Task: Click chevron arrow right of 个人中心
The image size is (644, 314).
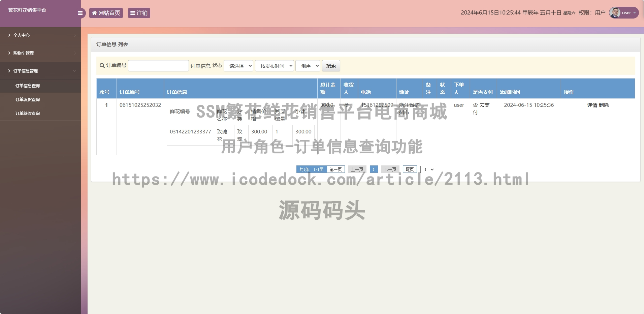Action: click(75, 35)
